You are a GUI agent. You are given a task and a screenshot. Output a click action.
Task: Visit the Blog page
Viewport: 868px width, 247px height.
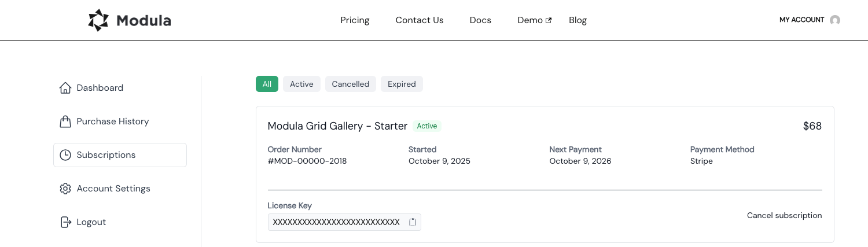pos(578,20)
